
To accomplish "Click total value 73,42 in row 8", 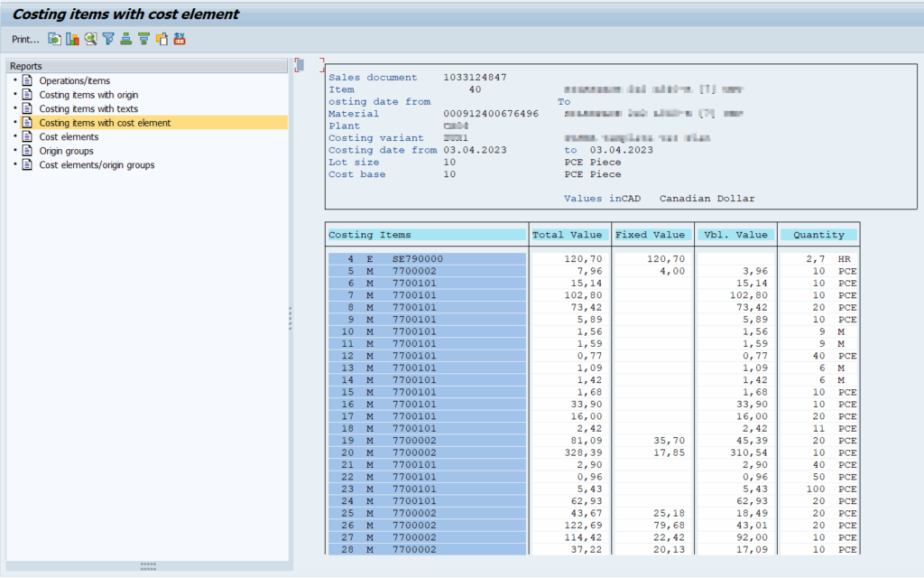I will tap(587, 307).
